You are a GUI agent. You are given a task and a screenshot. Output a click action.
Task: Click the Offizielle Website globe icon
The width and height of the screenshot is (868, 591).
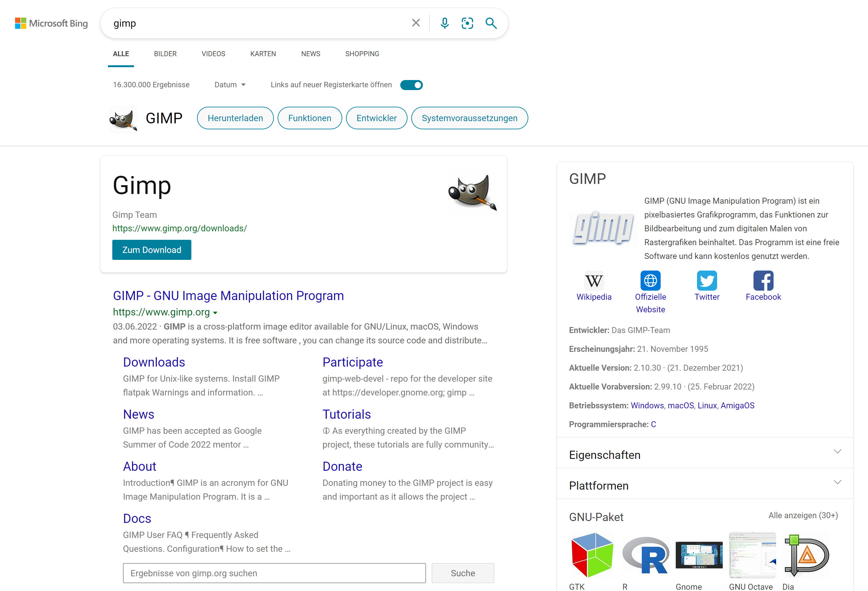pos(650,281)
